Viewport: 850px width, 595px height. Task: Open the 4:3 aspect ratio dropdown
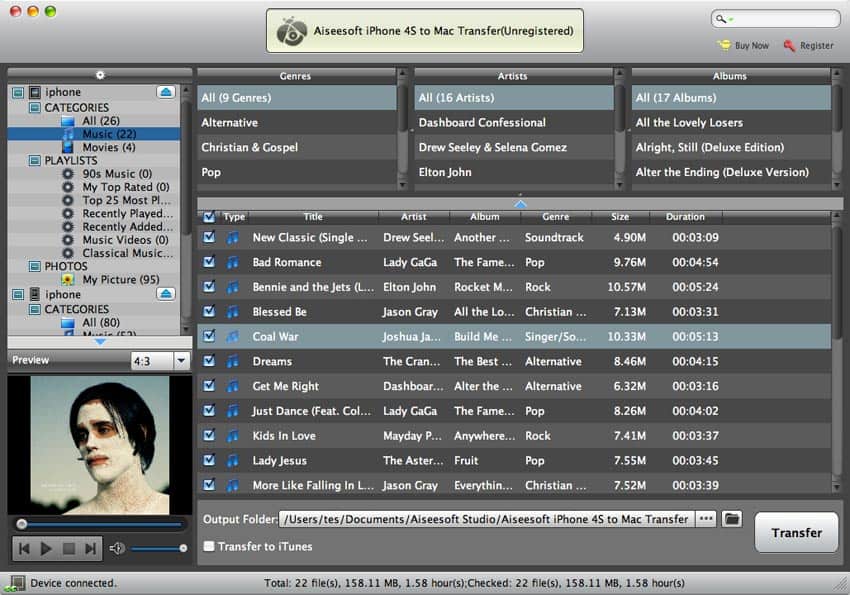click(x=181, y=360)
